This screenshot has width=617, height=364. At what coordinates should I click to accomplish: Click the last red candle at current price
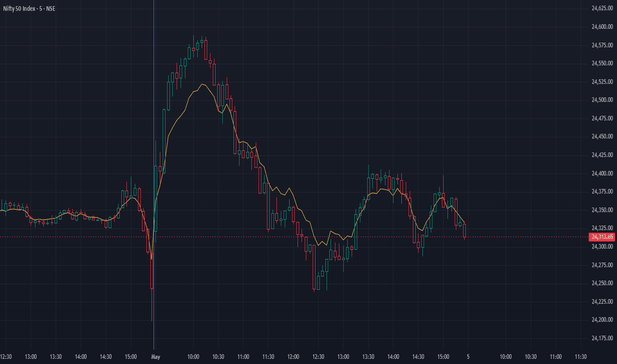coord(464,230)
